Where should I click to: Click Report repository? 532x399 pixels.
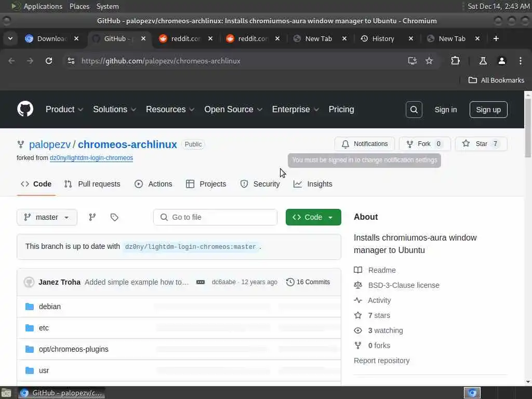(381, 361)
